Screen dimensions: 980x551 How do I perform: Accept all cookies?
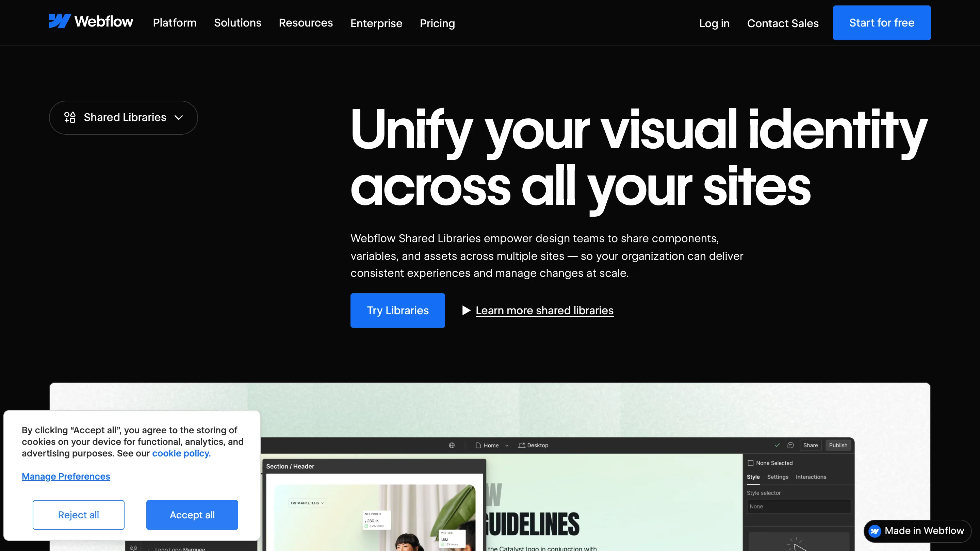coord(192,515)
